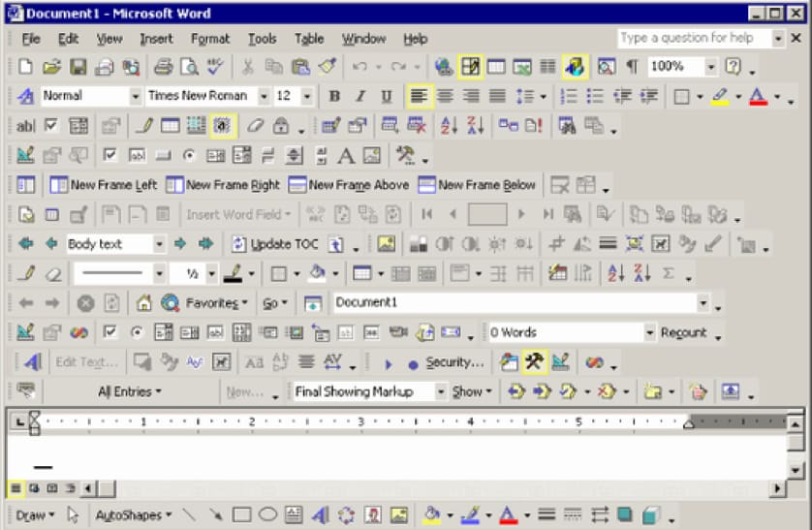Click the New Frame Right button
The image size is (812, 530).
[x=223, y=185]
